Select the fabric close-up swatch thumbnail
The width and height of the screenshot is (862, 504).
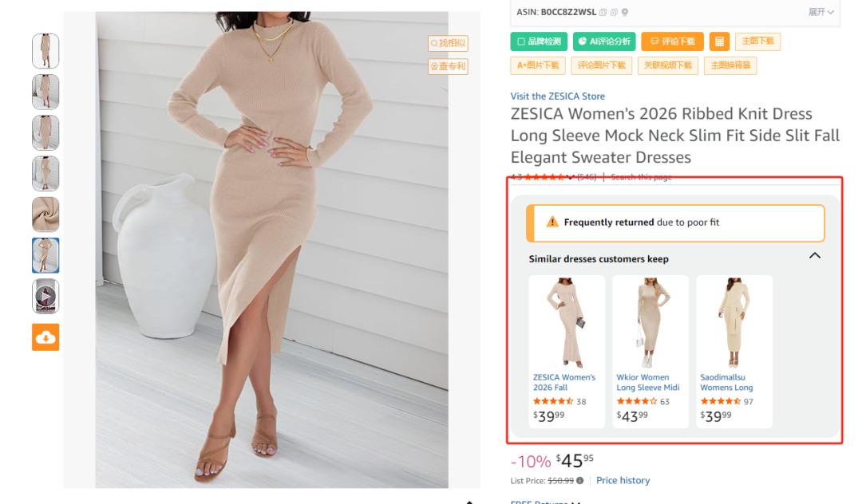click(45, 215)
